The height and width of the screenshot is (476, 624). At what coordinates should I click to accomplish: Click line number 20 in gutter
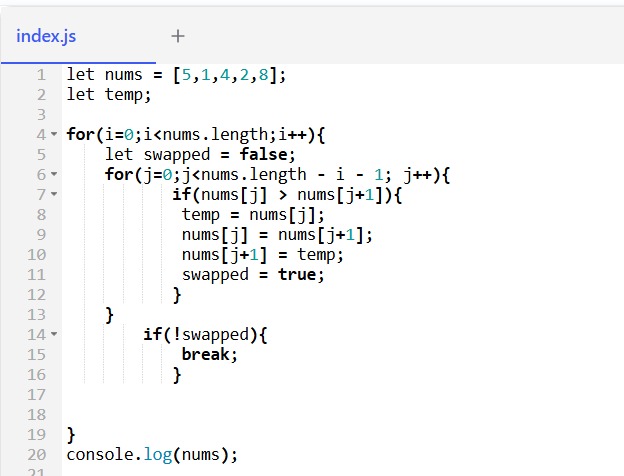(37, 455)
